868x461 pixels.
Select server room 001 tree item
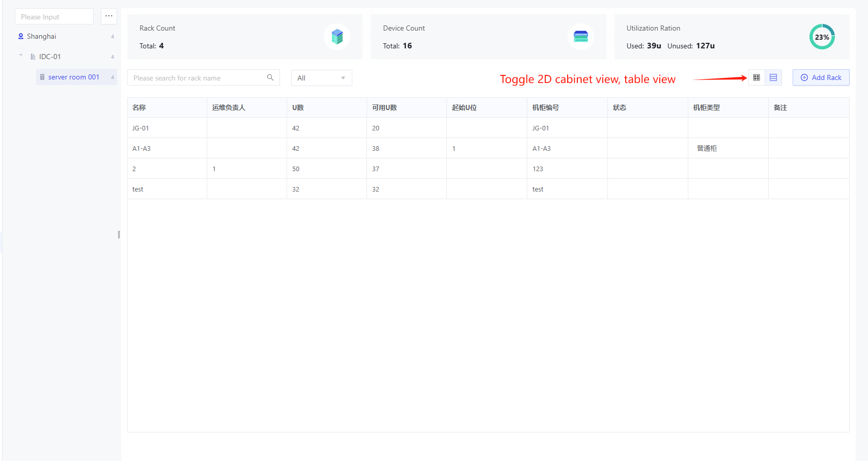(x=76, y=77)
